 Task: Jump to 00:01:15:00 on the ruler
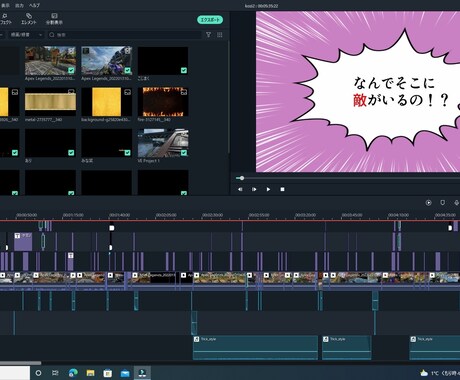click(73, 215)
